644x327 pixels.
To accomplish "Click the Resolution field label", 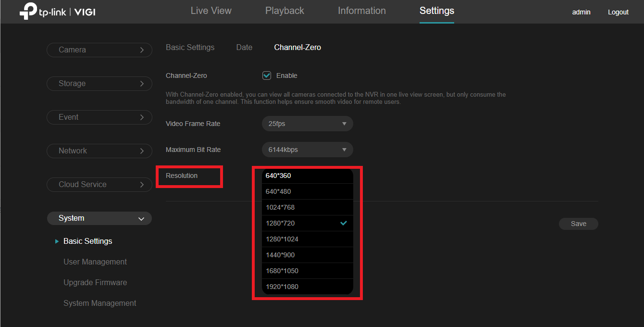I will [x=182, y=176].
